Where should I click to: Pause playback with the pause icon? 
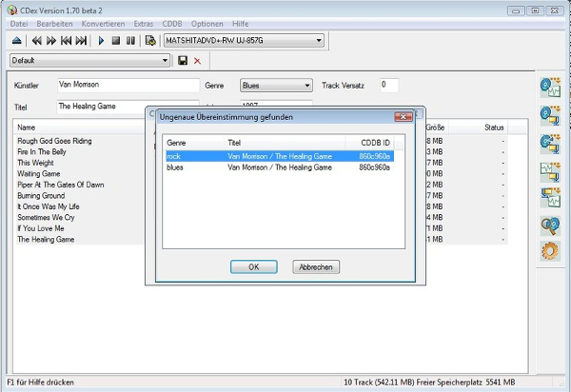[130, 40]
